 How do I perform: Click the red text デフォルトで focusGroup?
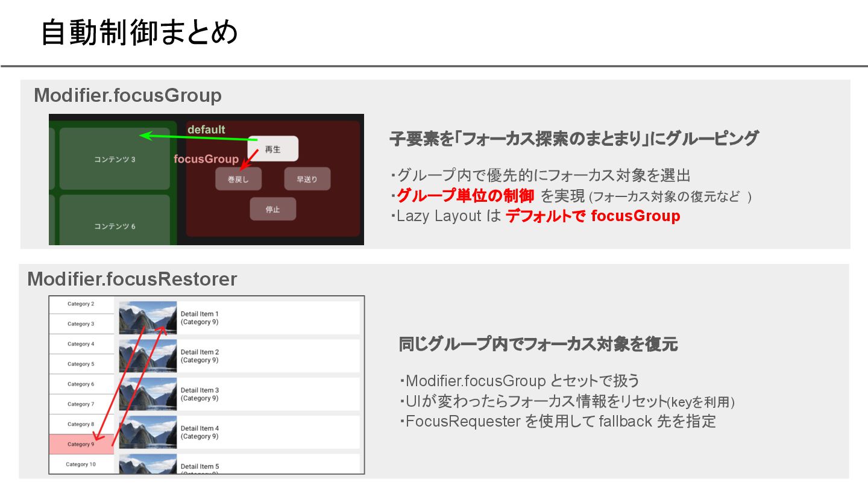click(593, 216)
